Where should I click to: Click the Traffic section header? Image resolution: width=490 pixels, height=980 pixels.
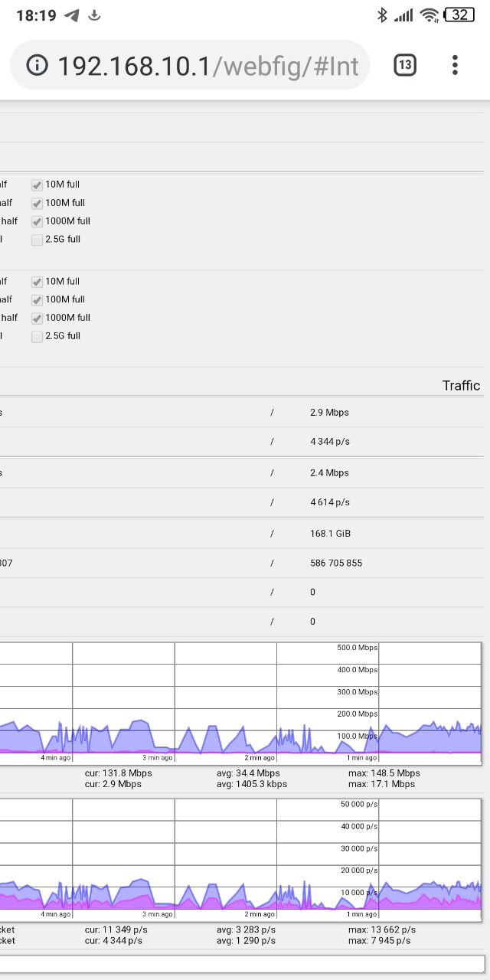pyautogui.click(x=461, y=385)
